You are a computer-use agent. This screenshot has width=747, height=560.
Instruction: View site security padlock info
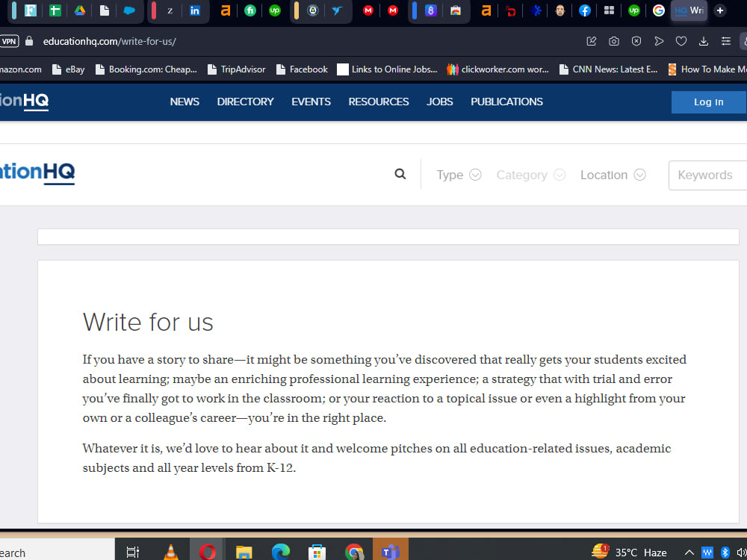[x=29, y=41]
